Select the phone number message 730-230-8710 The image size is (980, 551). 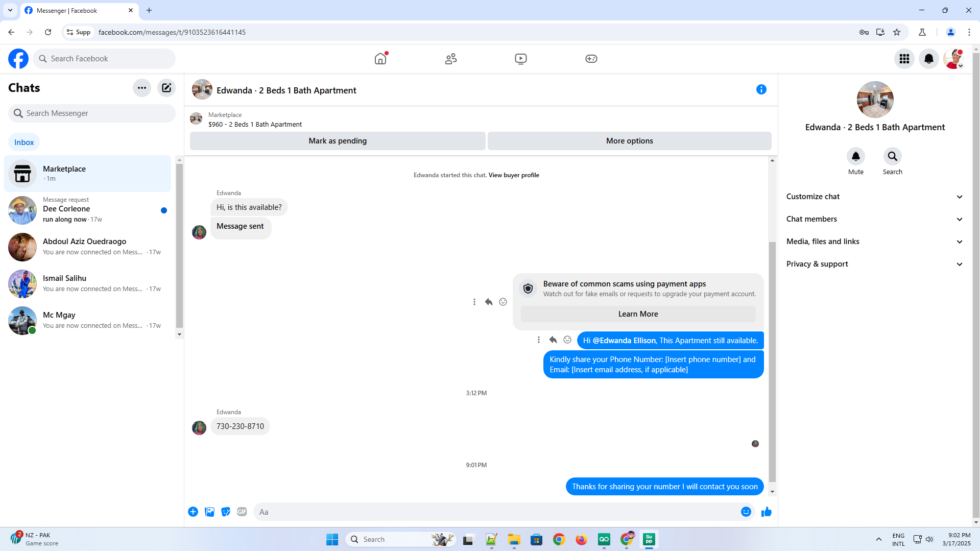(x=240, y=426)
